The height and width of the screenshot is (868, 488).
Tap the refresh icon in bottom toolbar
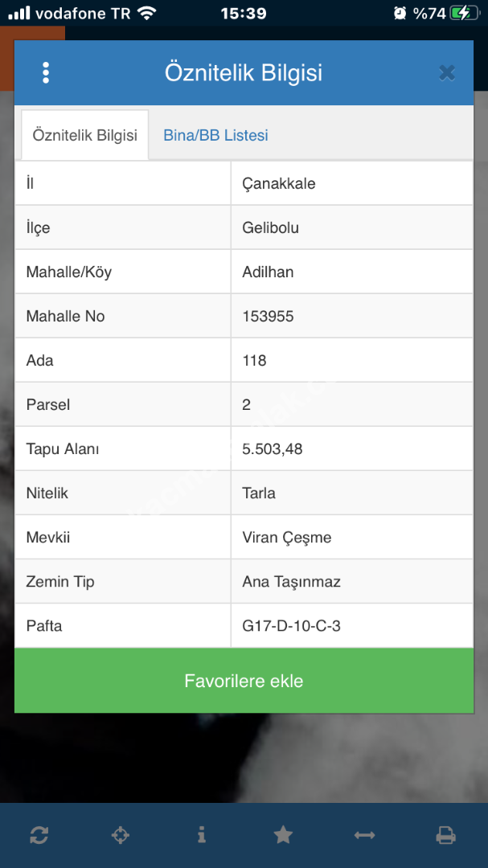[x=39, y=835]
